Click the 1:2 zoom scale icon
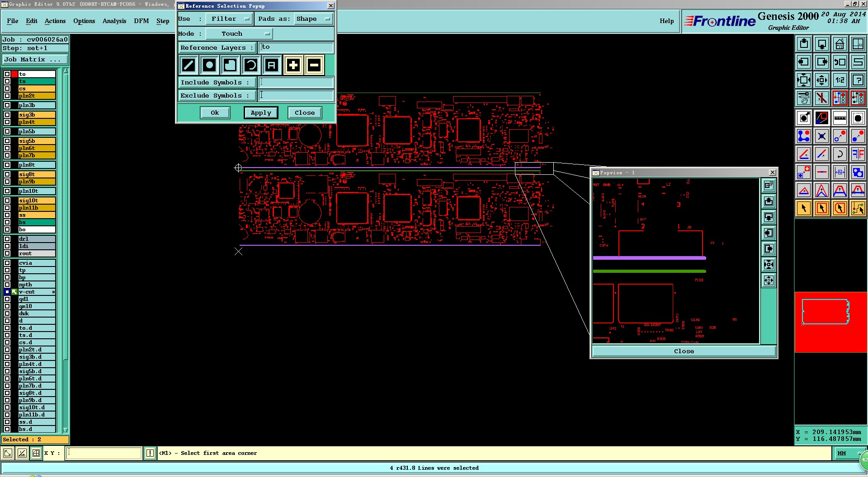 (840, 80)
